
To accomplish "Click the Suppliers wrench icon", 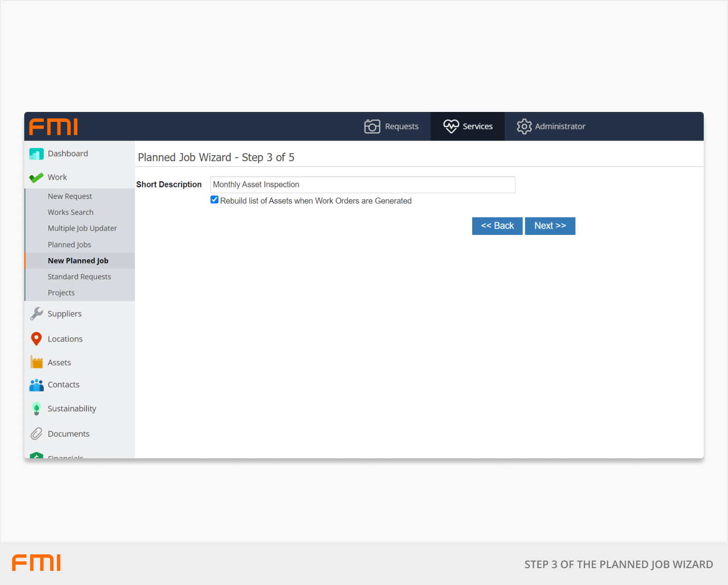I will point(36,314).
